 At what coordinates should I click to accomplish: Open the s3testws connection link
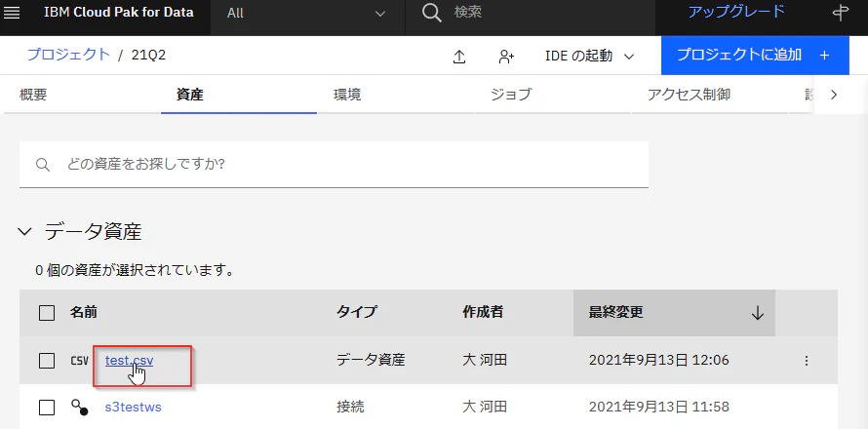pyautogui.click(x=133, y=408)
